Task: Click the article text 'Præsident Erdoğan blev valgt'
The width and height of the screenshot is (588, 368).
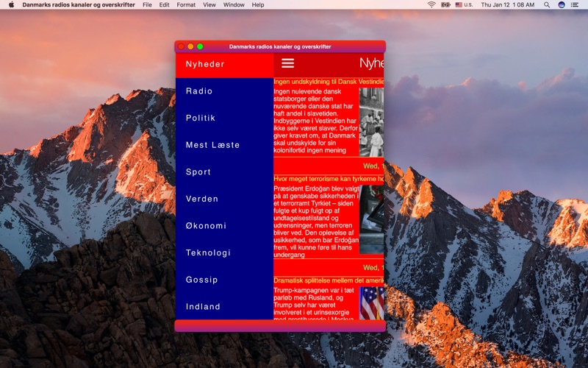Action: (x=316, y=222)
